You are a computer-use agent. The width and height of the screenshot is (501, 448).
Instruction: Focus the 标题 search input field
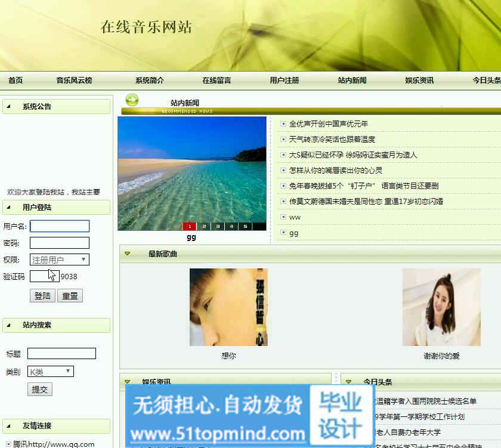point(61,353)
